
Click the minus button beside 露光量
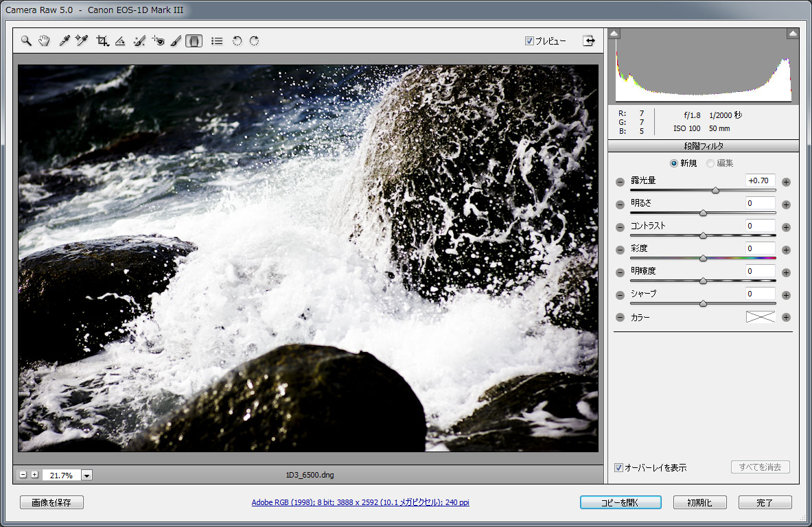click(620, 182)
